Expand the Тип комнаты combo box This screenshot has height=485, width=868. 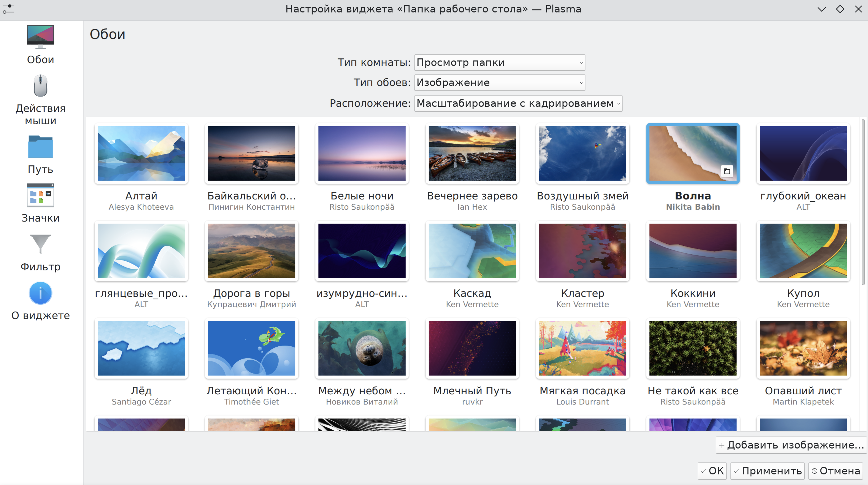tap(499, 63)
